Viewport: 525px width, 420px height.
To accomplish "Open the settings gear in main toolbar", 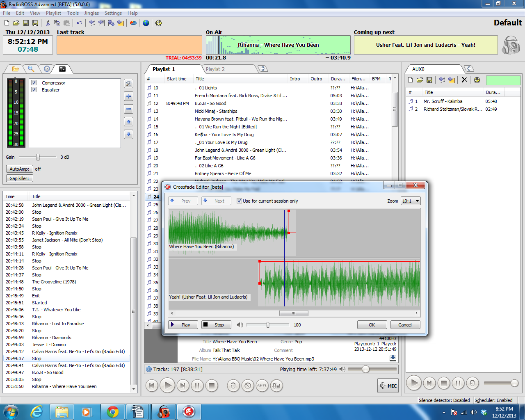I will coord(159,23).
